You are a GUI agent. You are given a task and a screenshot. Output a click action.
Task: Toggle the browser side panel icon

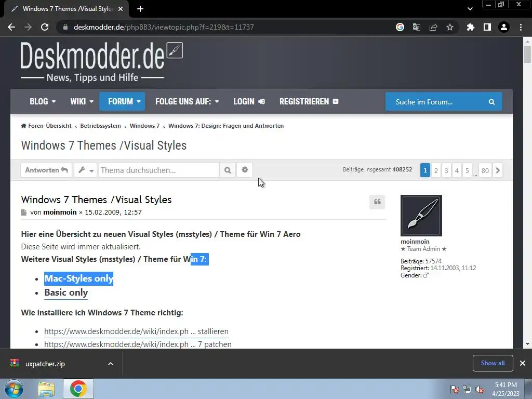(x=487, y=27)
